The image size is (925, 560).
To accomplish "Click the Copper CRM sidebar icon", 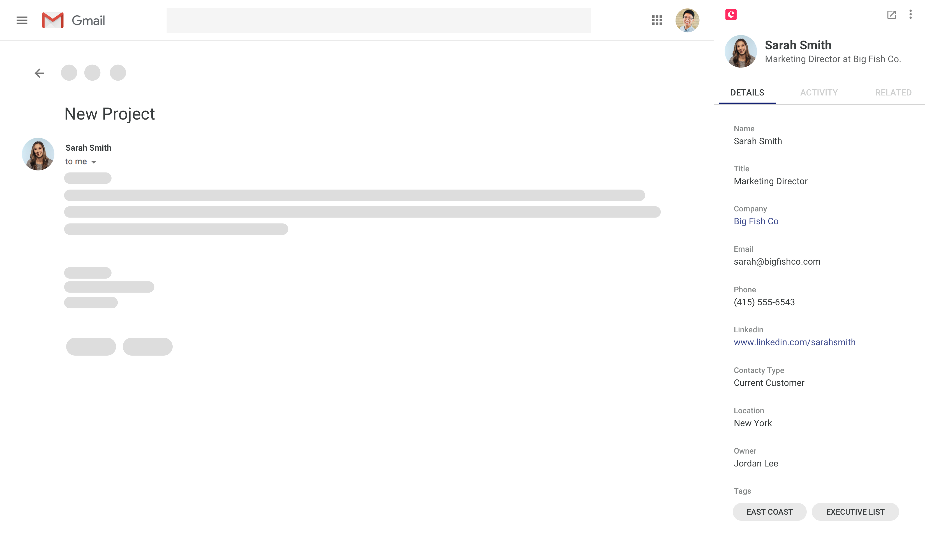I will (731, 14).
